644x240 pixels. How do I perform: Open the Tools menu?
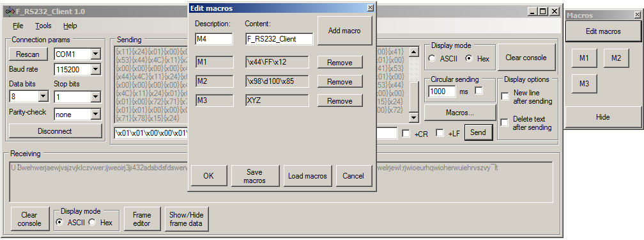pos(43,26)
